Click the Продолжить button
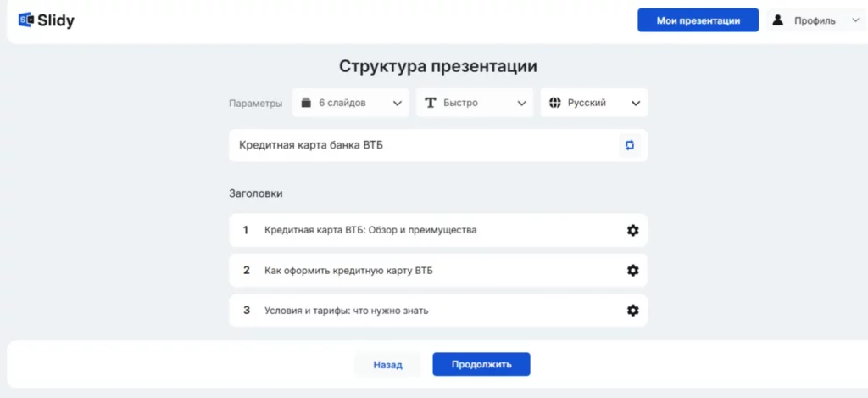 (x=481, y=364)
